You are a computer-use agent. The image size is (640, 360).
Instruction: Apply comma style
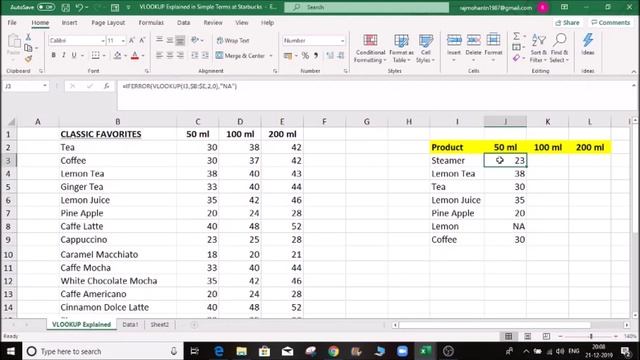click(x=316, y=56)
